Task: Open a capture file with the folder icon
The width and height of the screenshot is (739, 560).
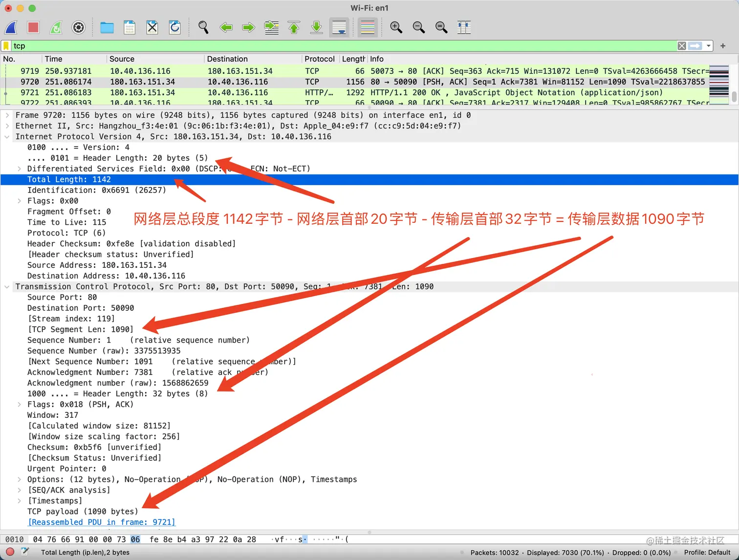Action: 107,27
